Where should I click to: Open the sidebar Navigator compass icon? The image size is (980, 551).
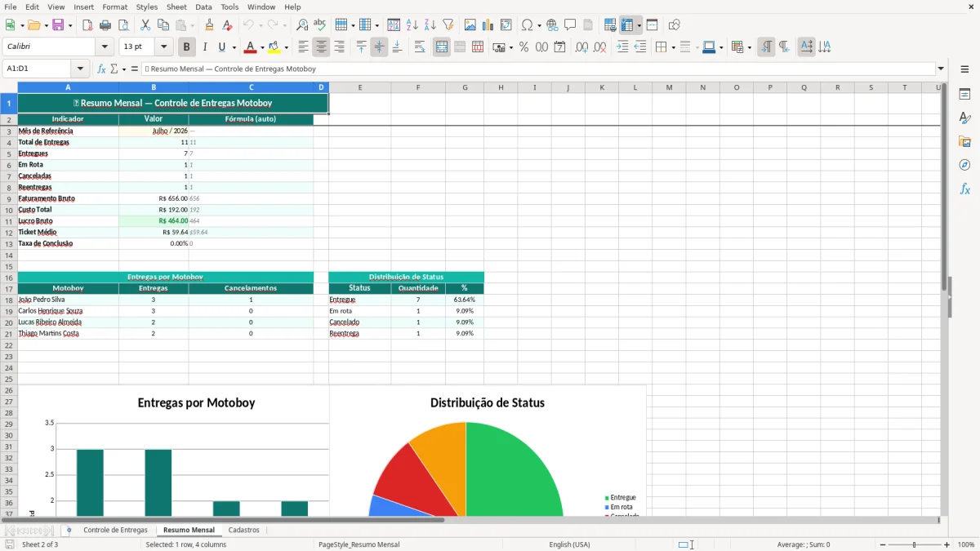click(964, 165)
